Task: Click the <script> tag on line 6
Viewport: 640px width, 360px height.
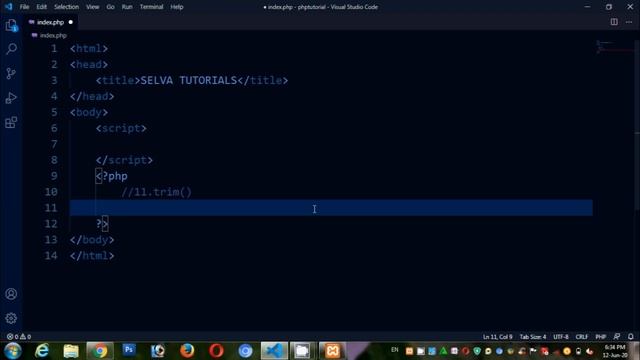Action: click(121, 128)
